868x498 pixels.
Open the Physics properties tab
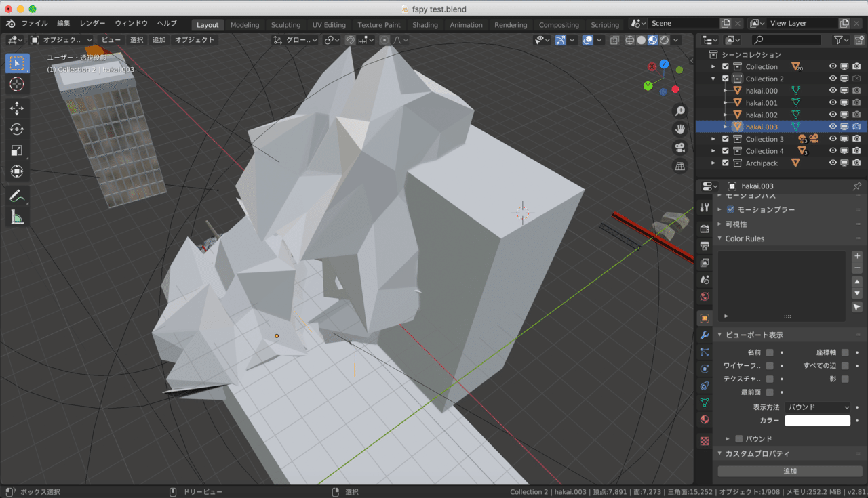(705, 369)
